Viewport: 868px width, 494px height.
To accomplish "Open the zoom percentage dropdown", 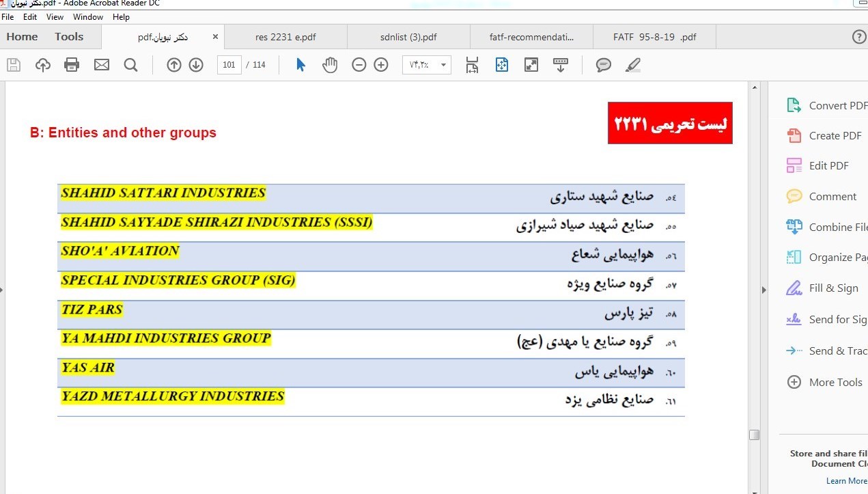I will (444, 65).
